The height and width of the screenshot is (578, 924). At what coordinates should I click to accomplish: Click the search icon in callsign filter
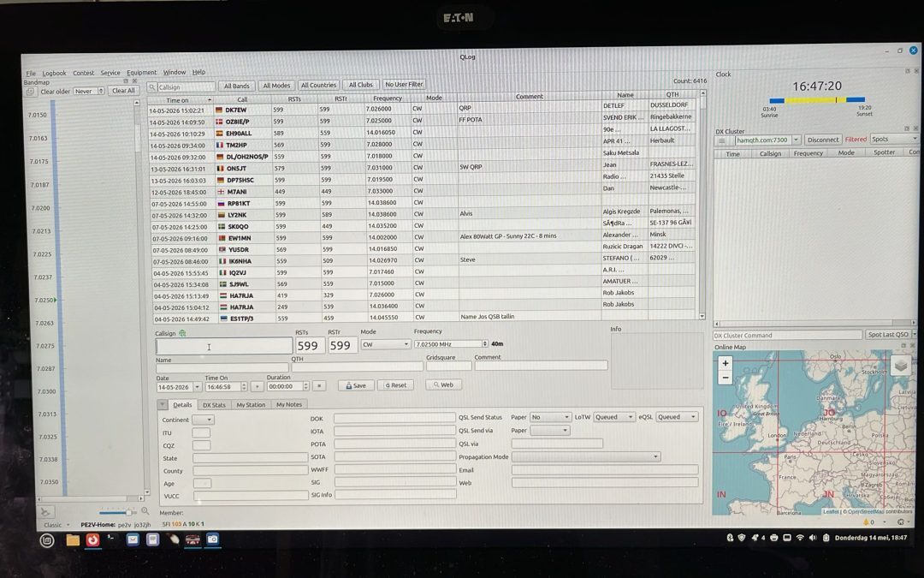point(152,87)
